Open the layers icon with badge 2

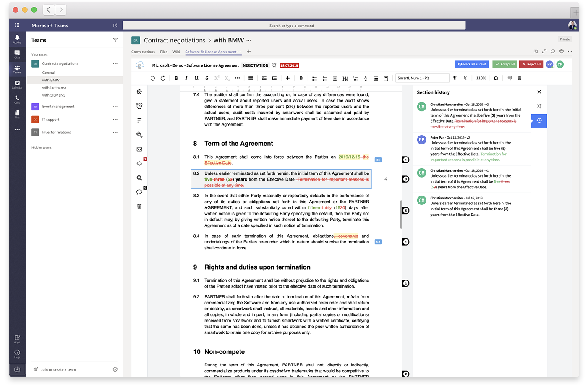(x=140, y=163)
